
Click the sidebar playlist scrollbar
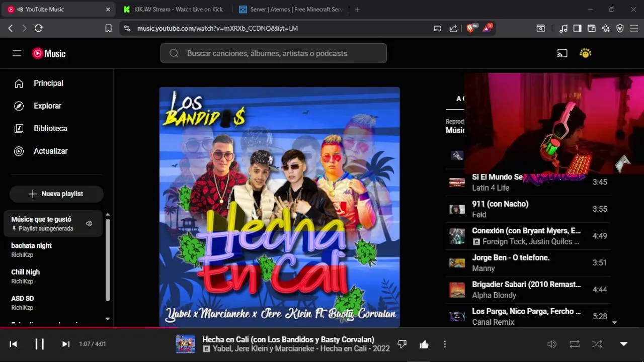[x=108, y=259]
